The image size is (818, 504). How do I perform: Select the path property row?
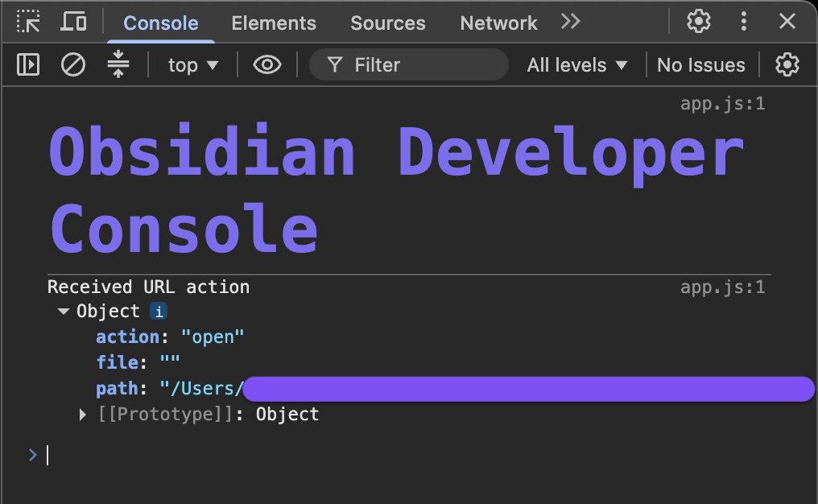(x=455, y=389)
